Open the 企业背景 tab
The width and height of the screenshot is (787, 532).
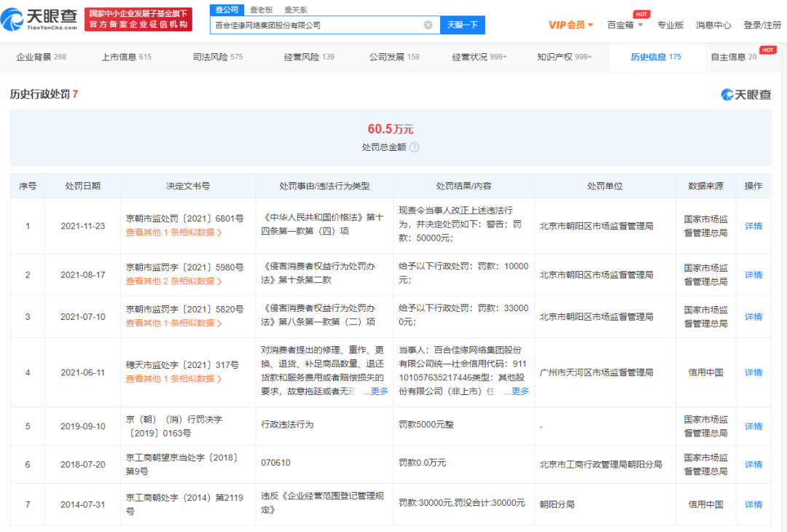41,58
